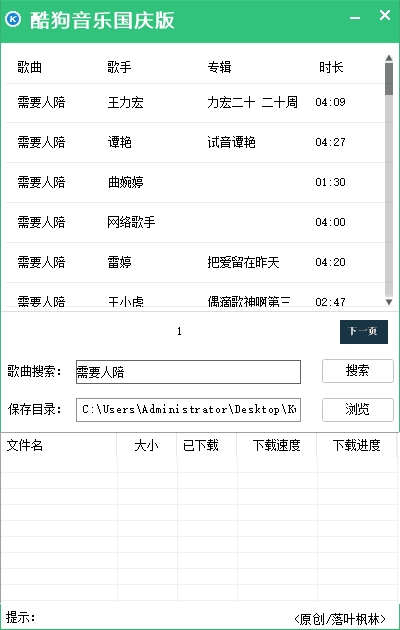
Task: Click album 力宏二十 二十周
Action: pyautogui.click(x=252, y=102)
